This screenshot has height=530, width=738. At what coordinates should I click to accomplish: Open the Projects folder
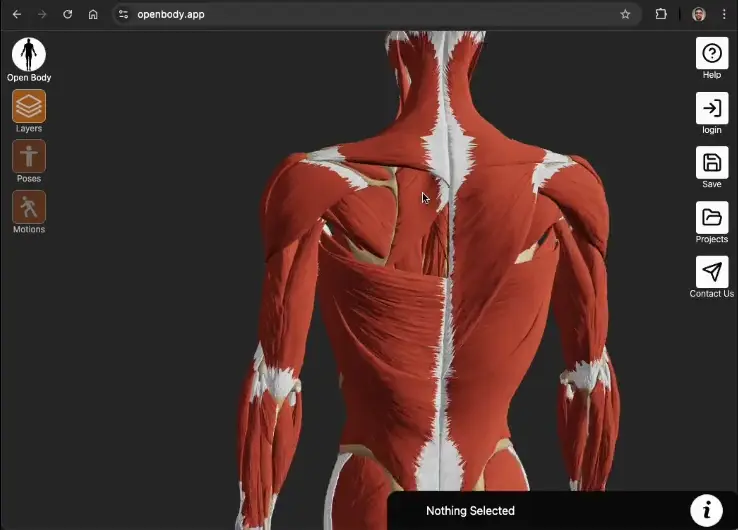click(712, 217)
